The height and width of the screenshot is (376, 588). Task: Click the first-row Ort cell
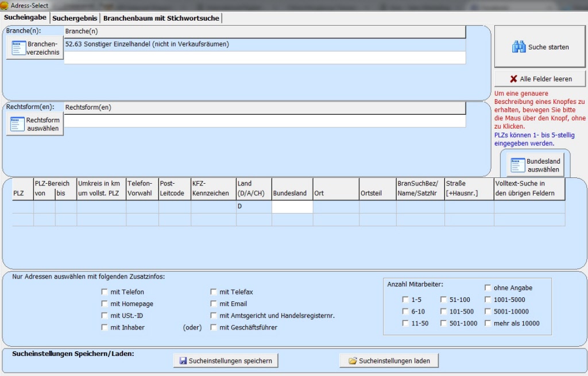click(x=336, y=207)
